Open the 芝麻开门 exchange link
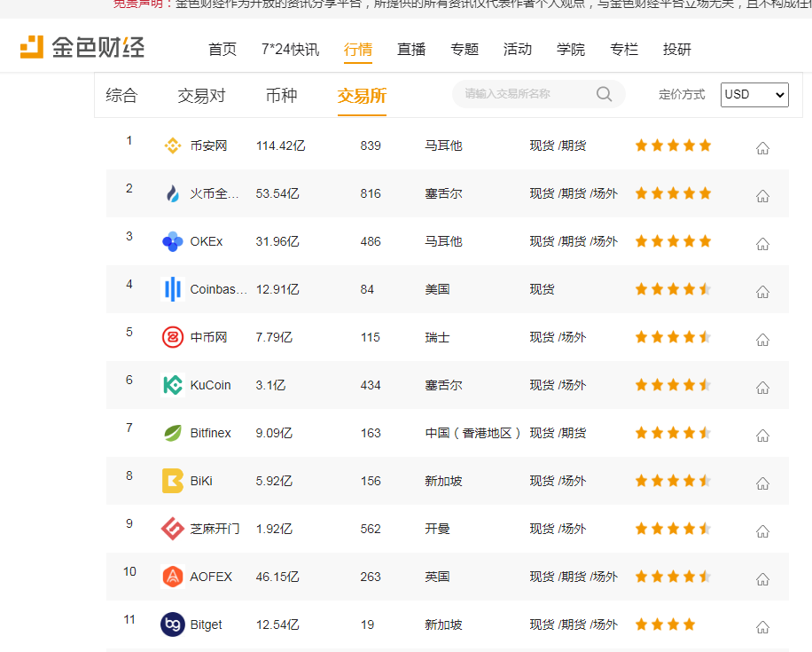The image size is (812, 652). coord(216,528)
